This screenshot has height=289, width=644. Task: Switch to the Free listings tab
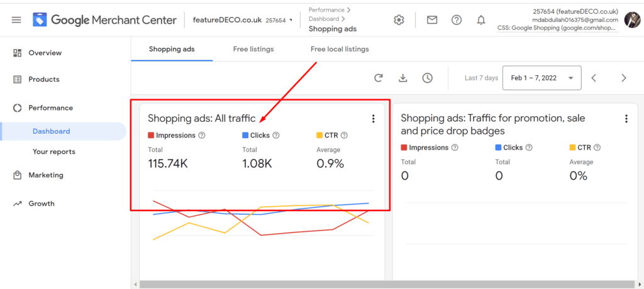pyautogui.click(x=253, y=49)
